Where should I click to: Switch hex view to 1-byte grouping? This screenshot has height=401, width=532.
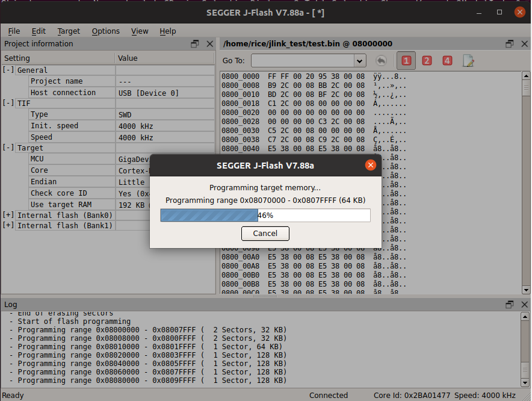click(406, 61)
